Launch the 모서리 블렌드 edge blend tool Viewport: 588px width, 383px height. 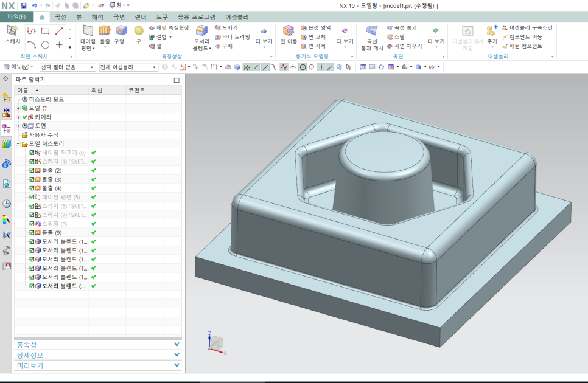(201, 38)
